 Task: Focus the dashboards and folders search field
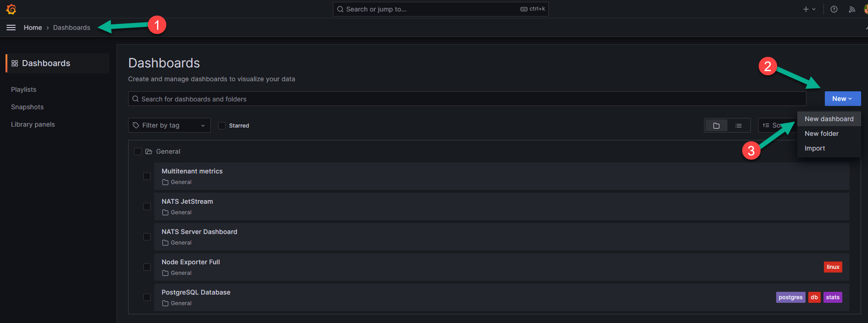click(x=467, y=99)
